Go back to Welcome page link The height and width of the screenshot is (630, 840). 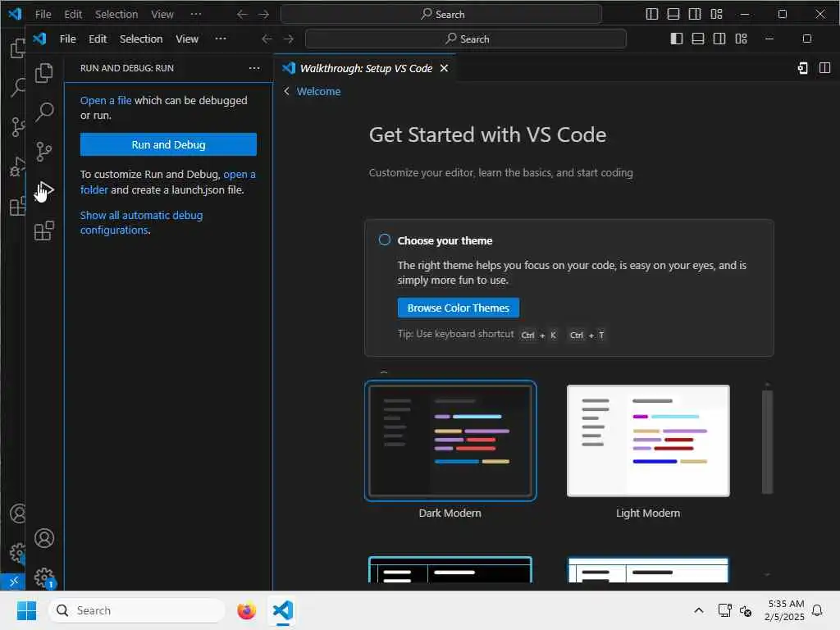318,91
